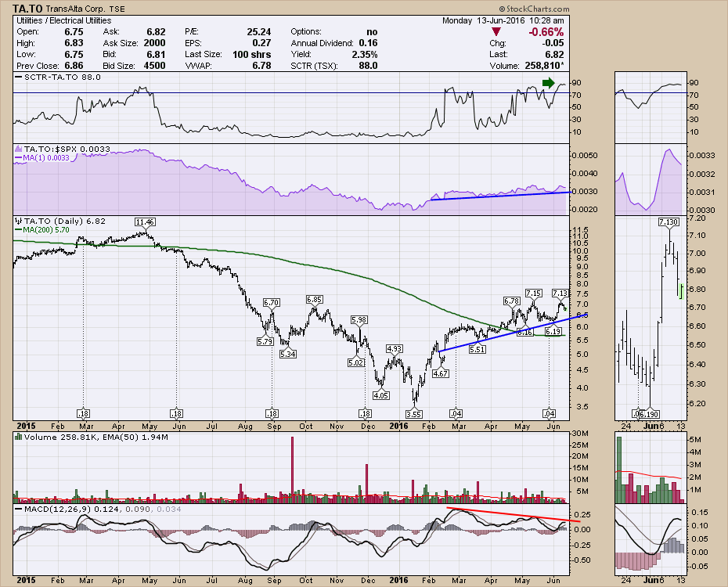The image size is (728, 587).
Task: Click the date Monday 13-Jun-2016 10:28 am
Action: (x=503, y=20)
